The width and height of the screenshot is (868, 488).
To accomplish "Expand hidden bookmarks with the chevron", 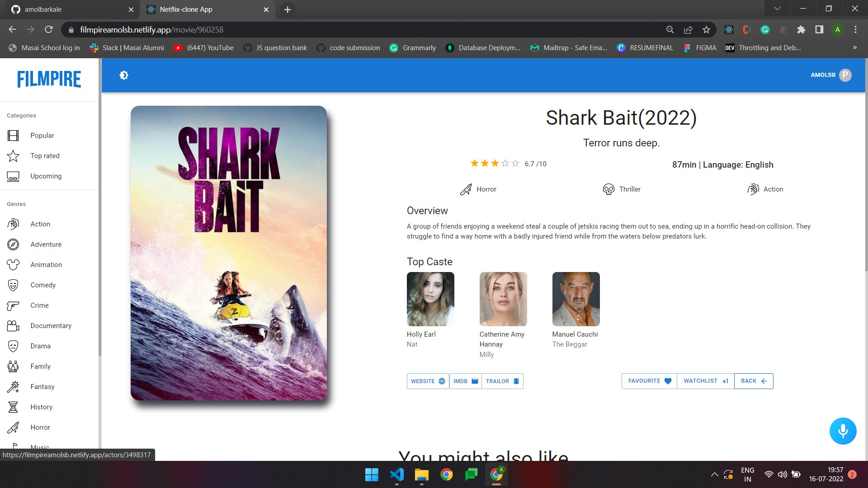I will [x=854, y=47].
